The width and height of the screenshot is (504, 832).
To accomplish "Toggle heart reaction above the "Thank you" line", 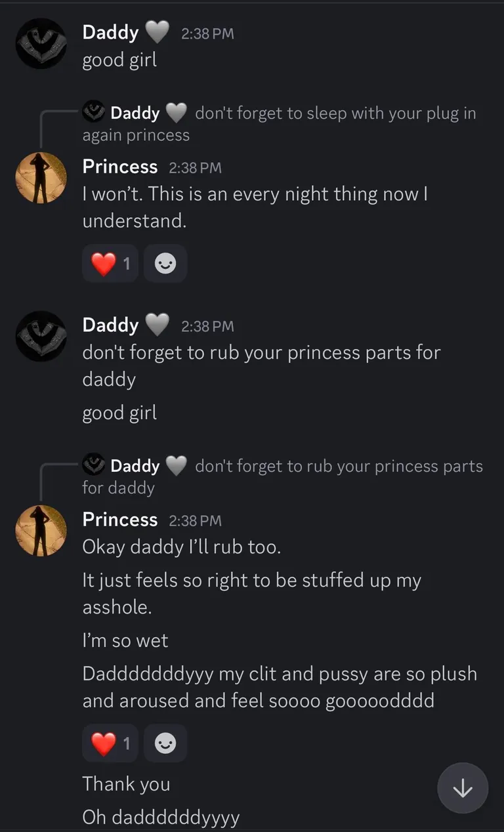I will click(110, 743).
